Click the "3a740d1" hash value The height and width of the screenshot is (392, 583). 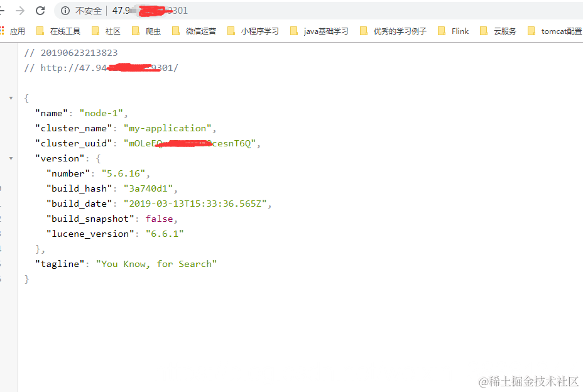pyautogui.click(x=148, y=188)
